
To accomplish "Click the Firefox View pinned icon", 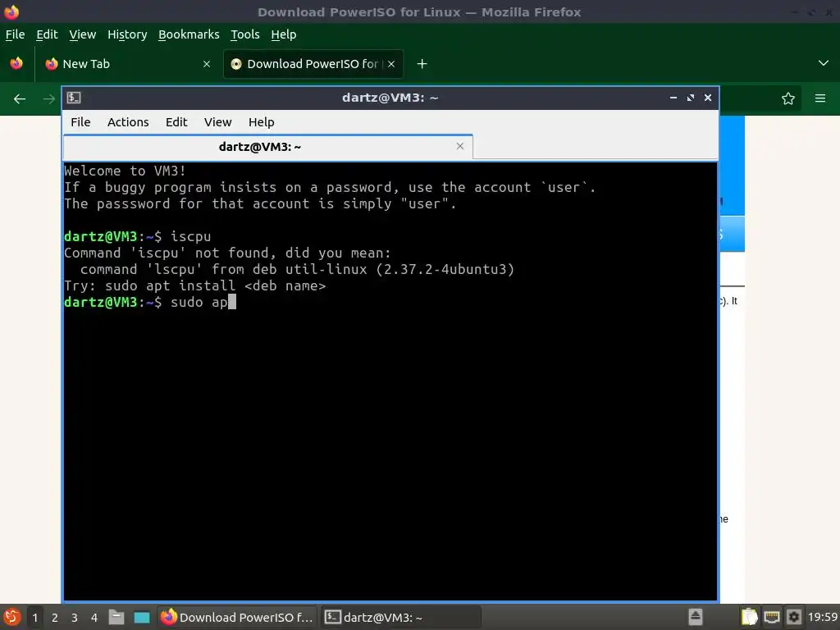I will 16,63.
